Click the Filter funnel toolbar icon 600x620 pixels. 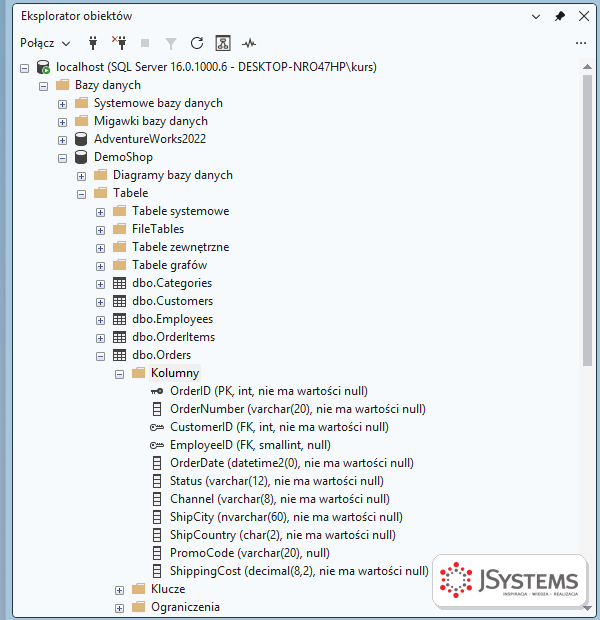(x=171, y=43)
